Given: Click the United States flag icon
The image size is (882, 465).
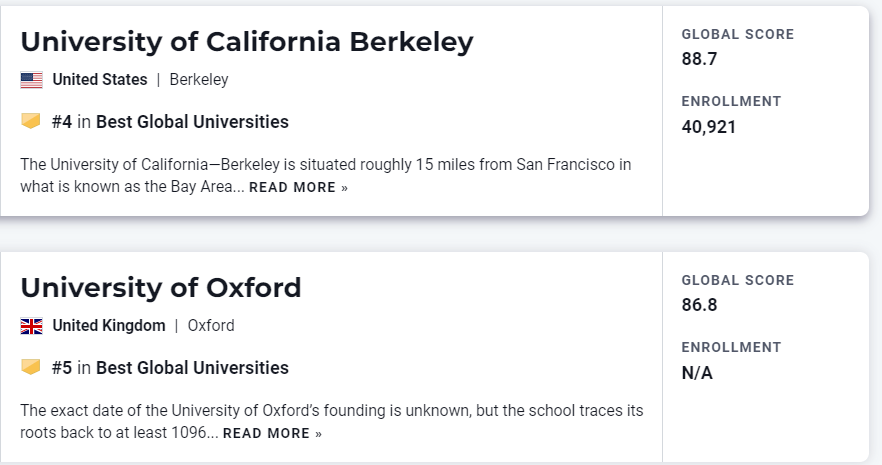Looking at the screenshot, I should pos(32,80).
